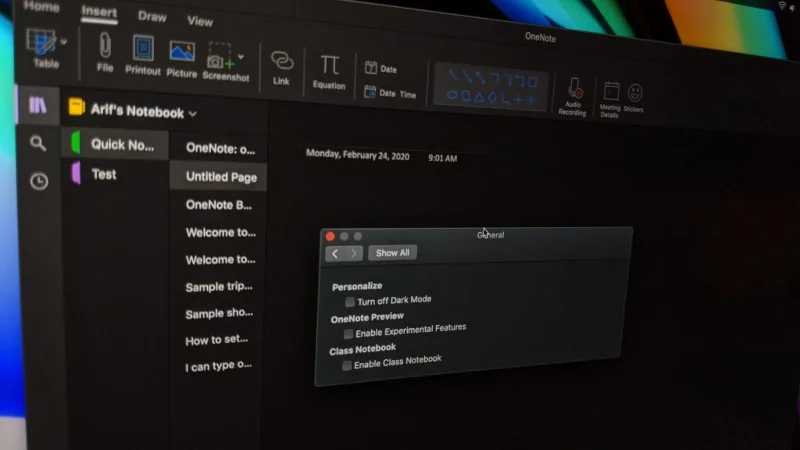Click the back arrow in preferences
The width and height of the screenshot is (800, 450).
334,254
